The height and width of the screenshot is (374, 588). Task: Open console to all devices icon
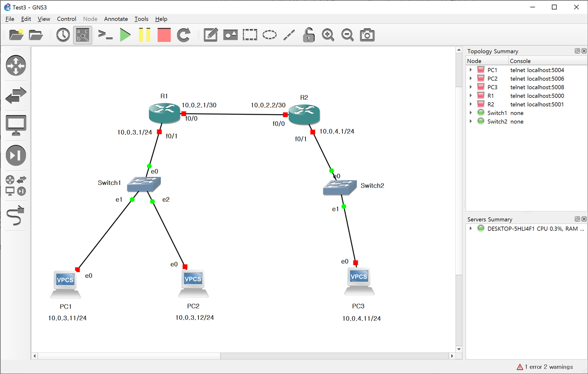105,35
